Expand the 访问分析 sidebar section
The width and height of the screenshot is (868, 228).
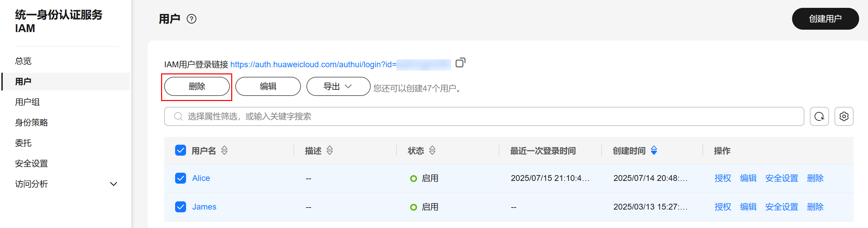113,184
